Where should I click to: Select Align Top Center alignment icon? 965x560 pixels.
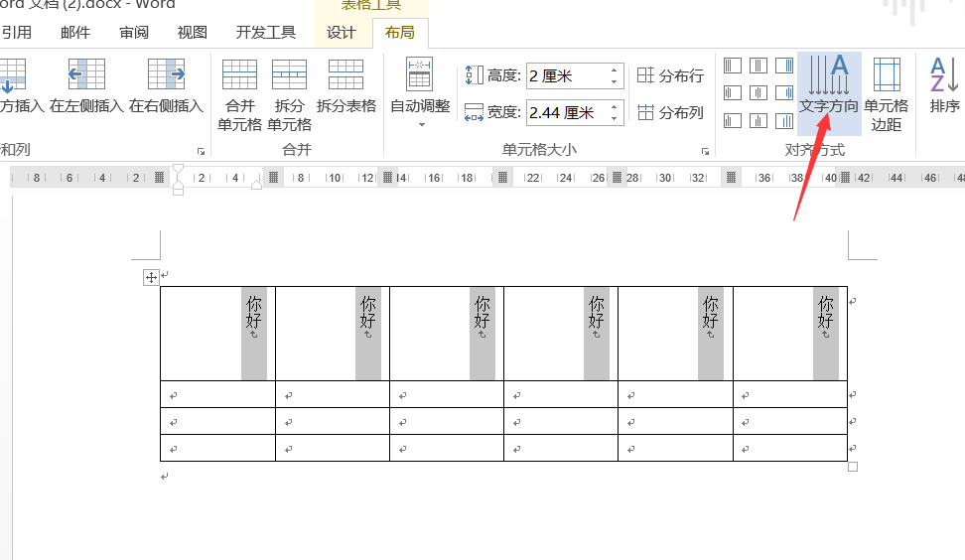(x=758, y=66)
